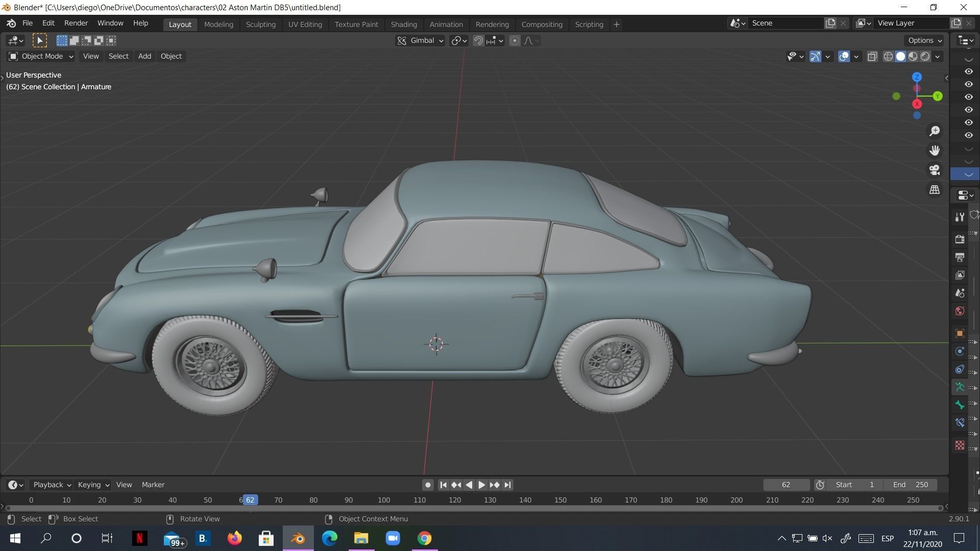
Task: Jump to next keyframe button
Action: [x=494, y=485]
